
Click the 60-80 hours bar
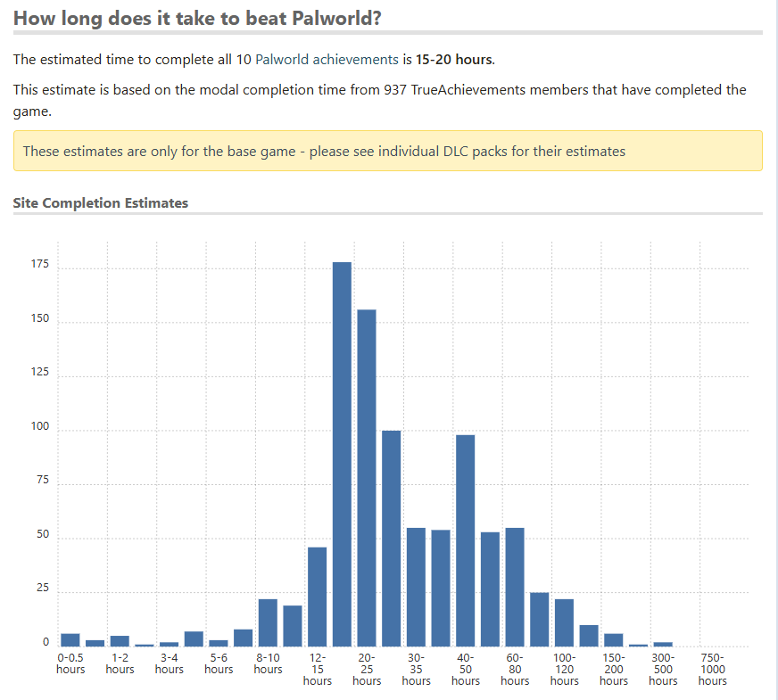coord(515,587)
